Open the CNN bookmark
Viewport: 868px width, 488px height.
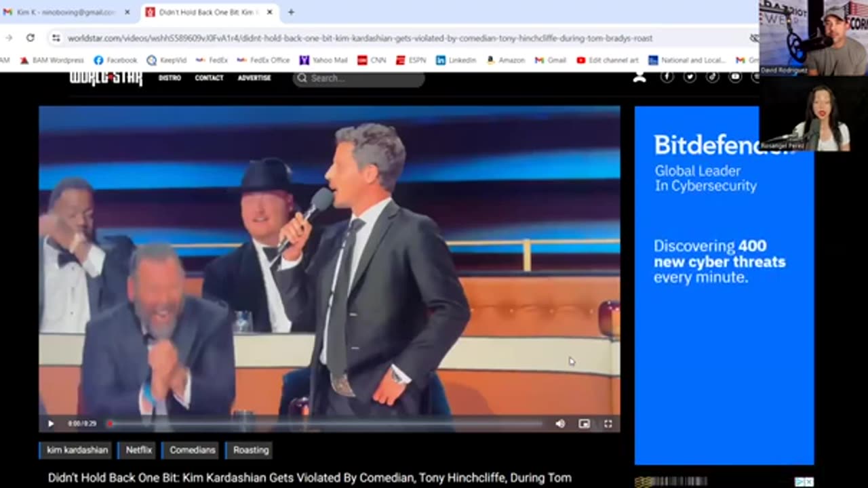coord(372,60)
